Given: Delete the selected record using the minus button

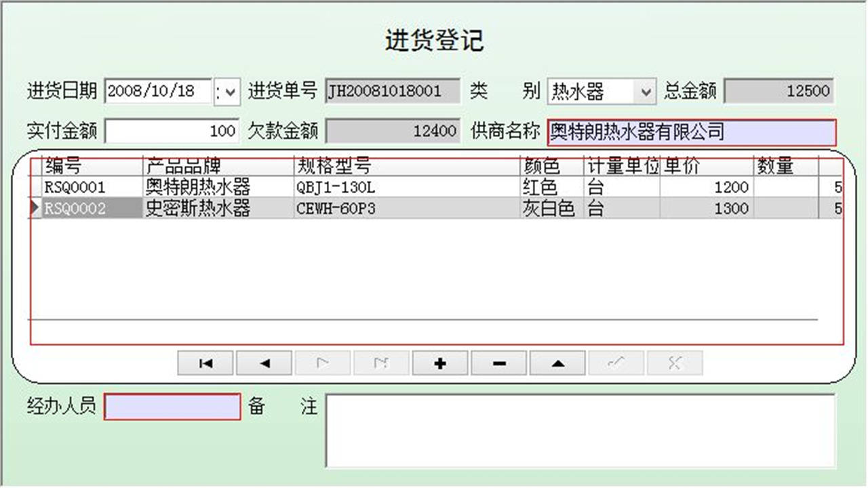Looking at the screenshot, I should [498, 363].
